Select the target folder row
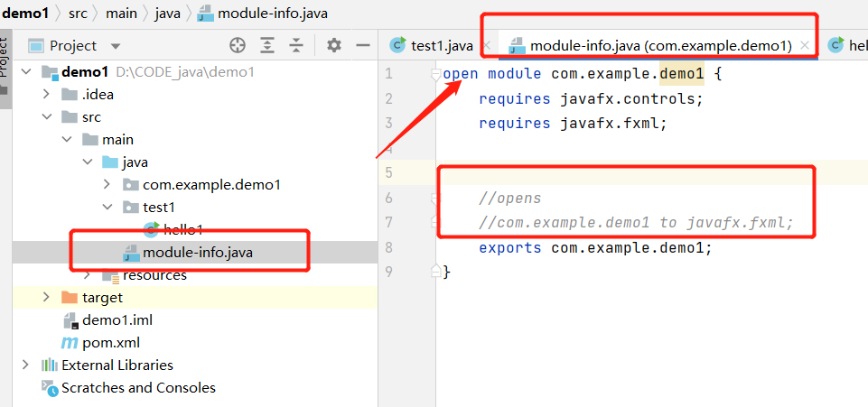868x407 pixels. pos(195,297)
